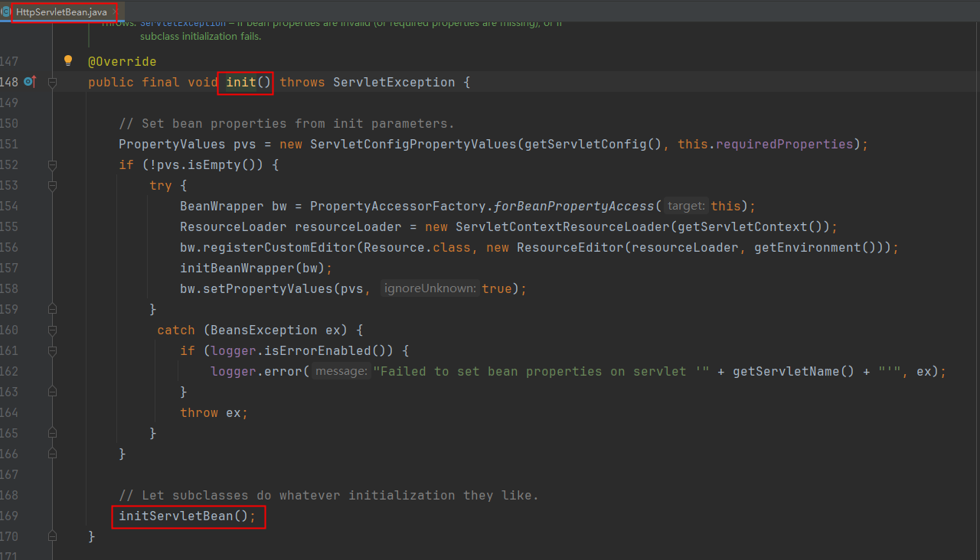
Task: Collapse the try block at line 153
Action: (x=53, y=185)
